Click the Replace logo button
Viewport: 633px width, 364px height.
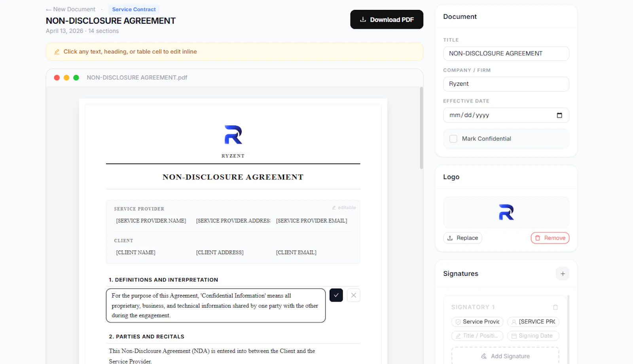pyautogui.click(x=462, y=238)
